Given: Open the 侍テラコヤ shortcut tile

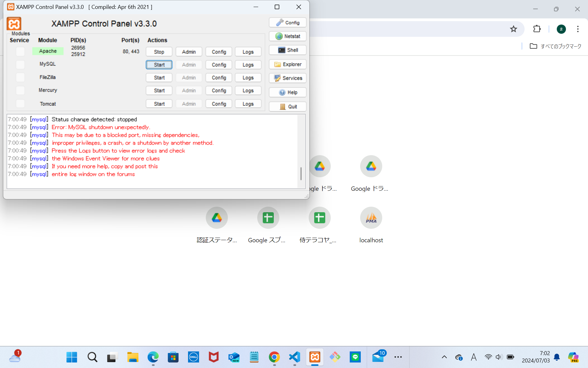Looking at the screenshot, I should 319,225.
